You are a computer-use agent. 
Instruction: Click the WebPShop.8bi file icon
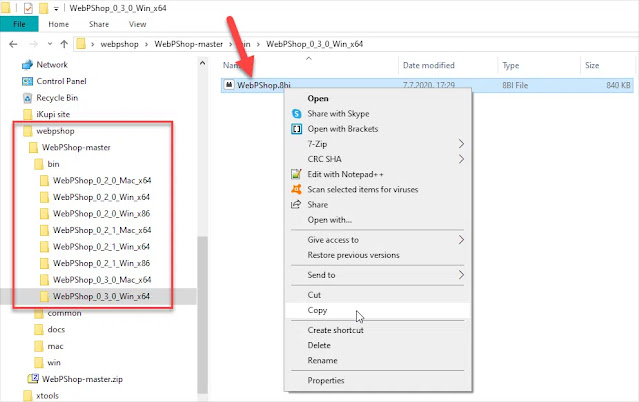[229, 85]
